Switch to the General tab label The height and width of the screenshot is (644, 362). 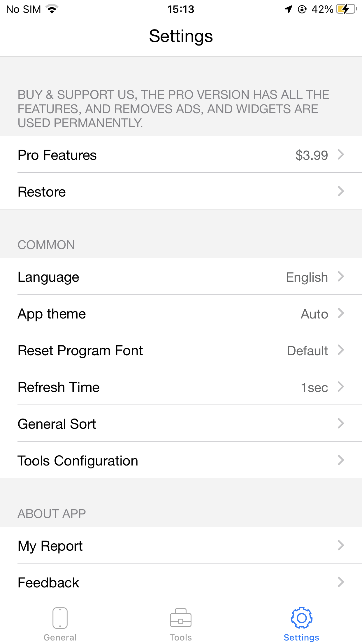(x=60, y=637)
